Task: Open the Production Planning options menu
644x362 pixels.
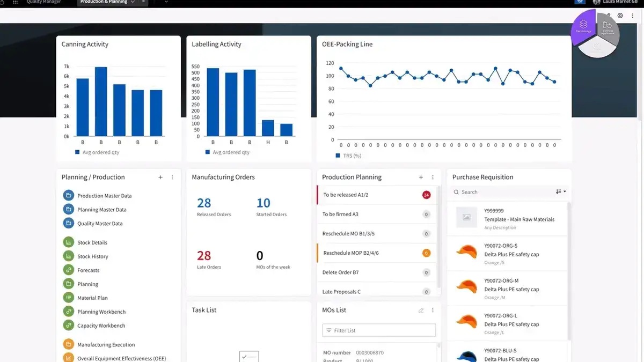Action: [433, 177]
